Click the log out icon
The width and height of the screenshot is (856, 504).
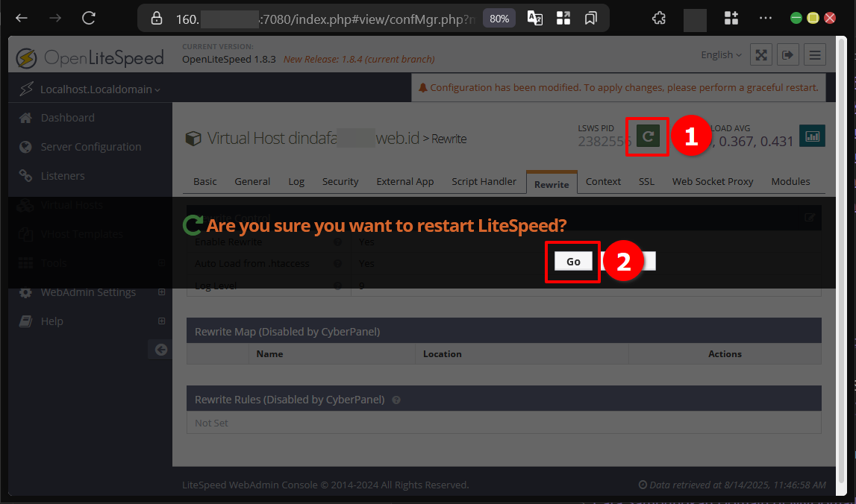pyautogui.click(x=788, y=54)
